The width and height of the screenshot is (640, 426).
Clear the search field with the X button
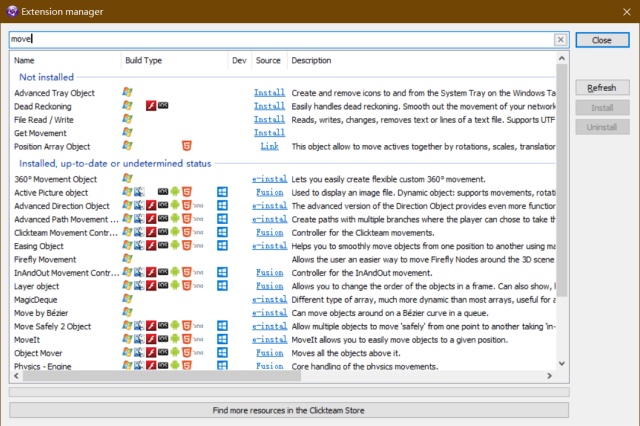tap(560, 40)
